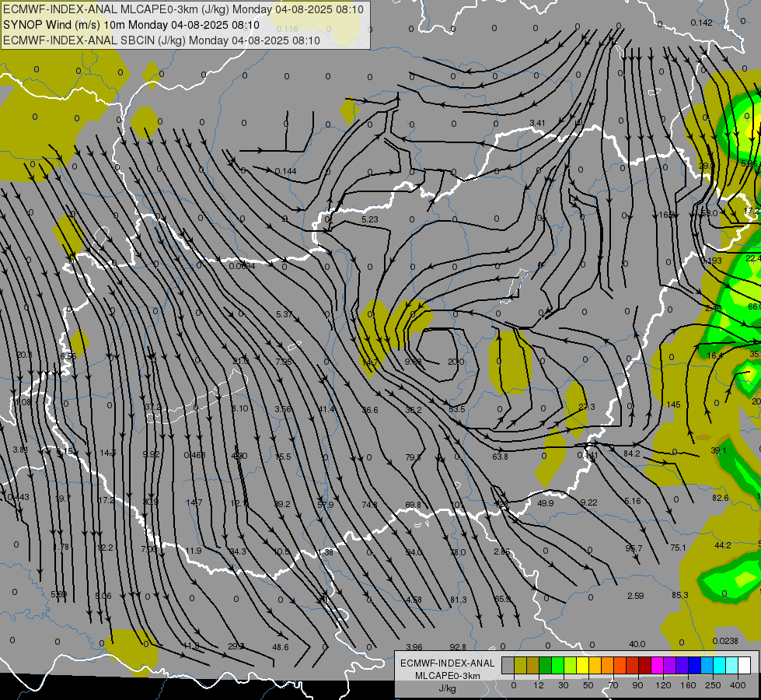The image size is (761, 700).
Task: Click the map value 82.6
Action: click(721, 498)
